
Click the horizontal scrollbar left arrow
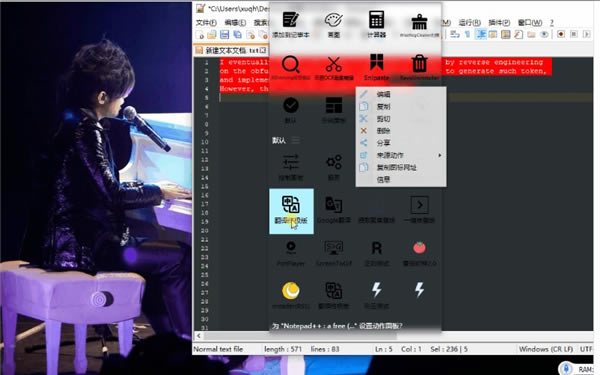coord(199,336)
